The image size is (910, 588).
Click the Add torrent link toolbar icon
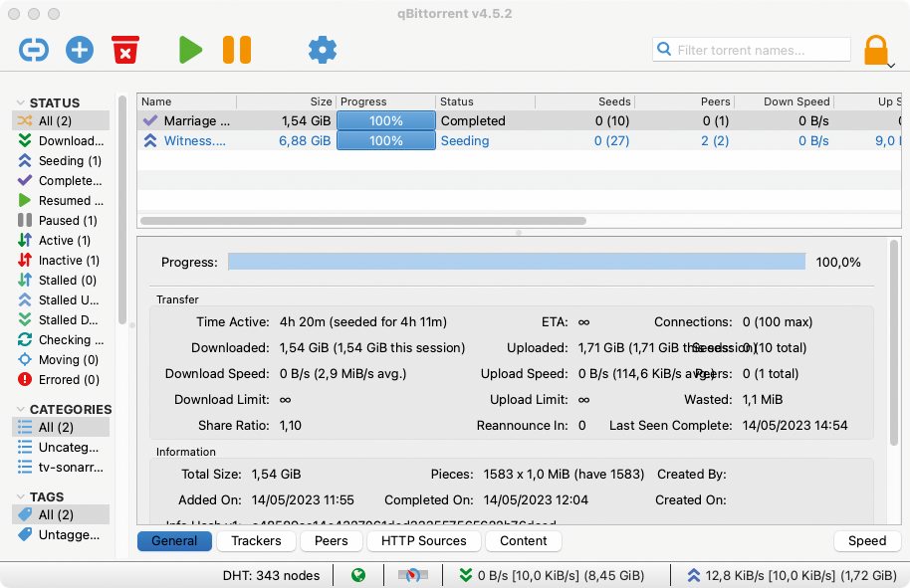pyautogui.click(x=34, y=50)
